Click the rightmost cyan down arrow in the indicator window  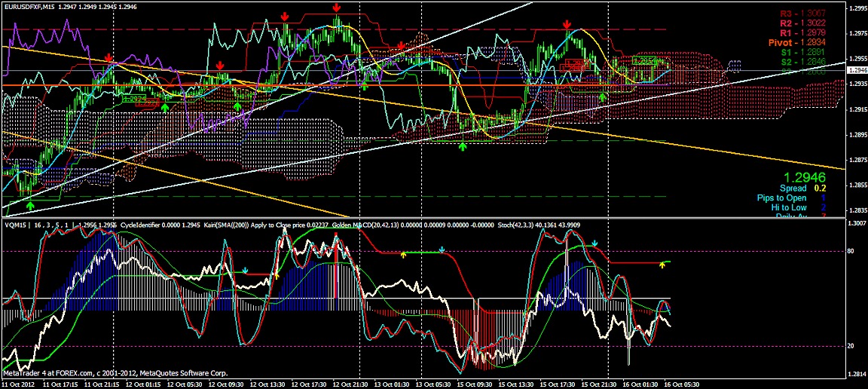tap(594, 244)
